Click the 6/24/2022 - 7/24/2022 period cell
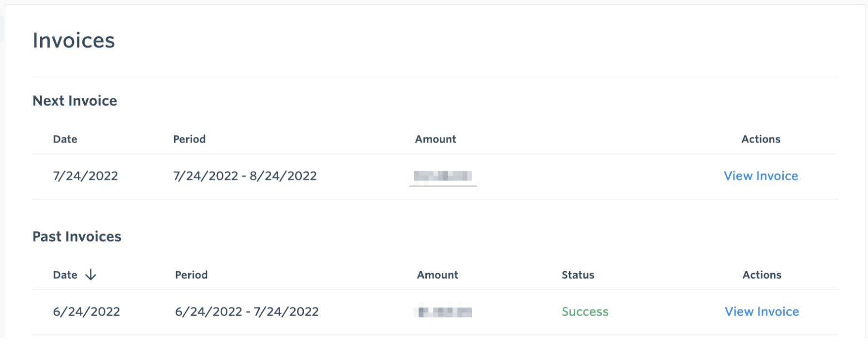The height and width of the screenshot is (353, 868). coord(247,312)
